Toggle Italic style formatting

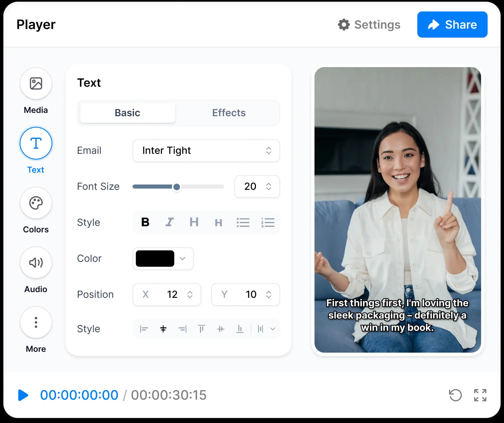170,222
